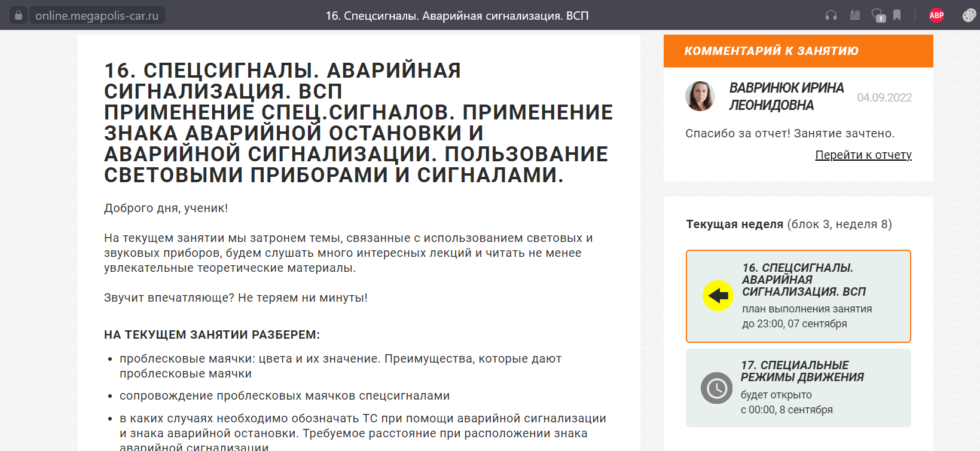Open reader mode with the text-page icon
Viewport: 980px width, 451px height.
[855, 16]
